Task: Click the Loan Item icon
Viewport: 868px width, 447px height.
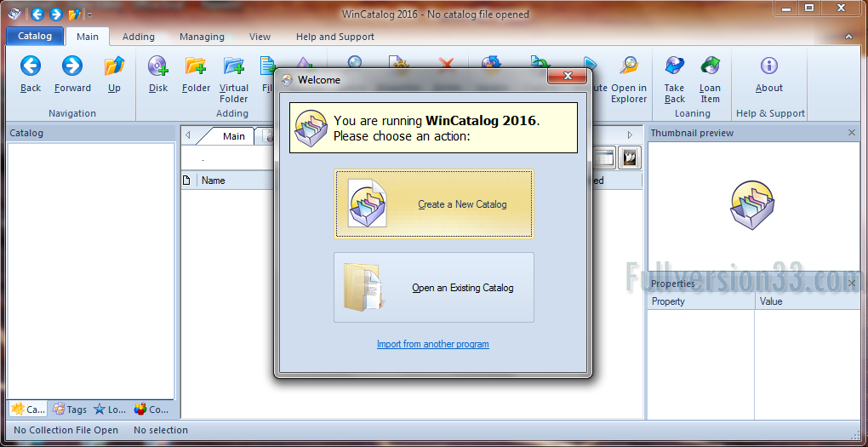Action: click(710, 66)
